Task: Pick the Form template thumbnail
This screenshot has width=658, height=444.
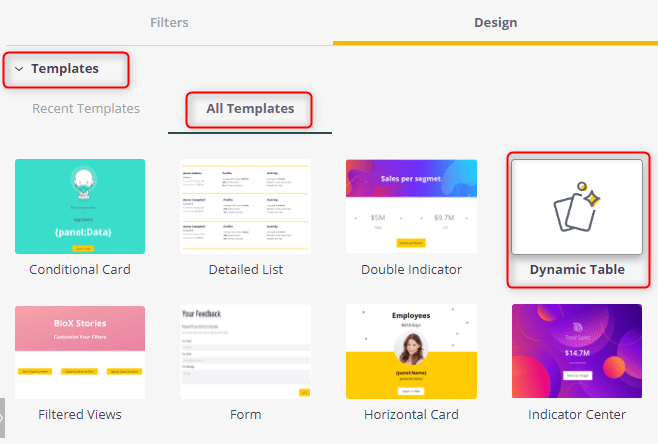Action: click(x=245, y=352)
